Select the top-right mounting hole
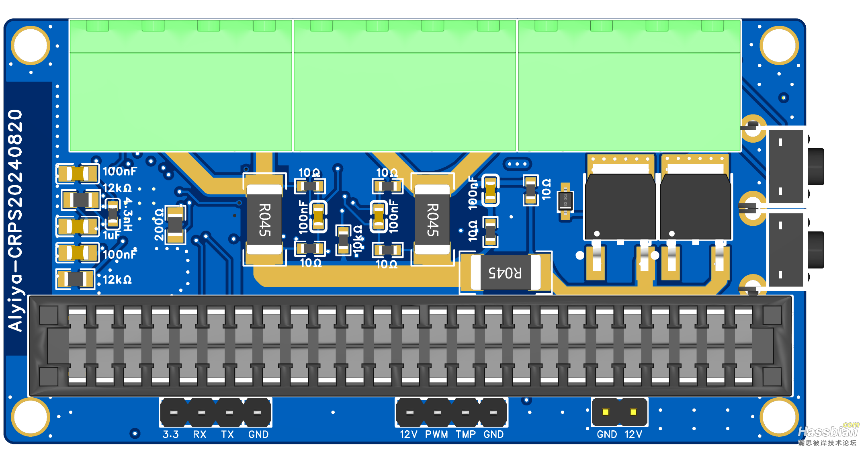 (x=779, y=45)
